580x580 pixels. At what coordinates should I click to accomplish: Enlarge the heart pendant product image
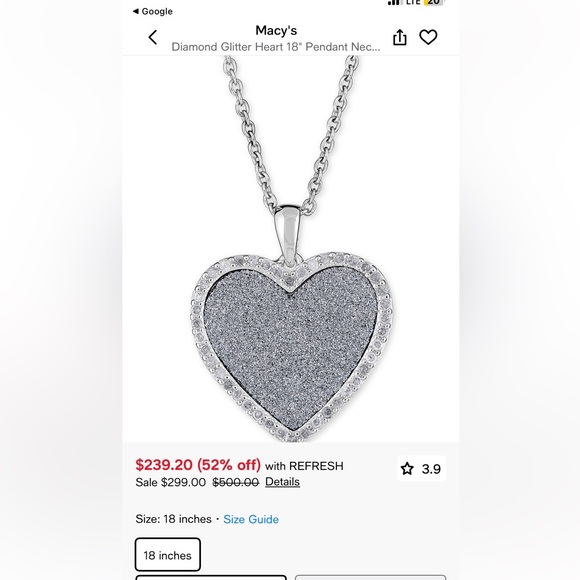(291, 249)
